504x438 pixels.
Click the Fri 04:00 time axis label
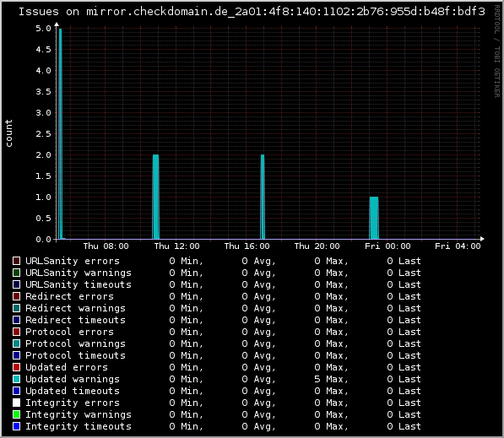[458, 246]
